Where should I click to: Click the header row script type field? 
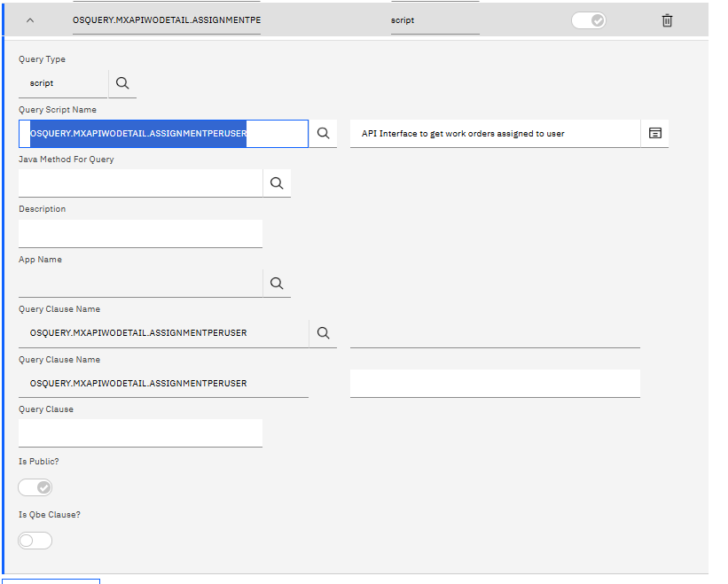tap(434, 20)
